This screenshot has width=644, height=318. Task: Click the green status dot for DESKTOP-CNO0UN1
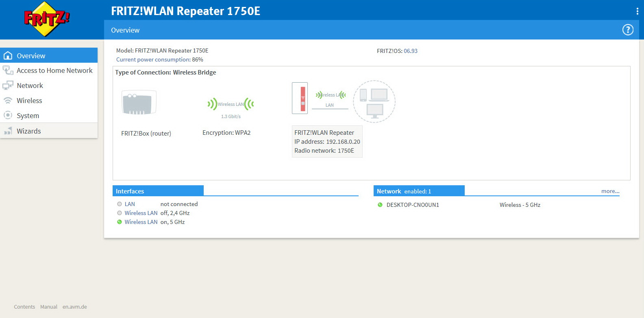tap(380, 205)
